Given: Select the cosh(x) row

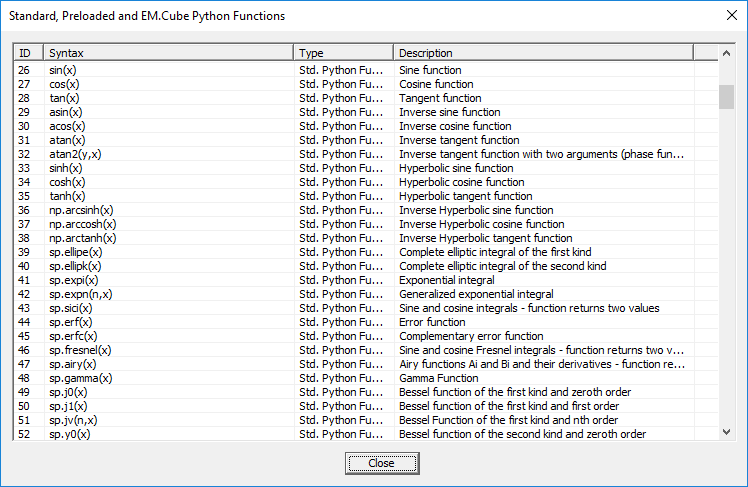Looking at the screenshot, I should (x=67, y=182).
